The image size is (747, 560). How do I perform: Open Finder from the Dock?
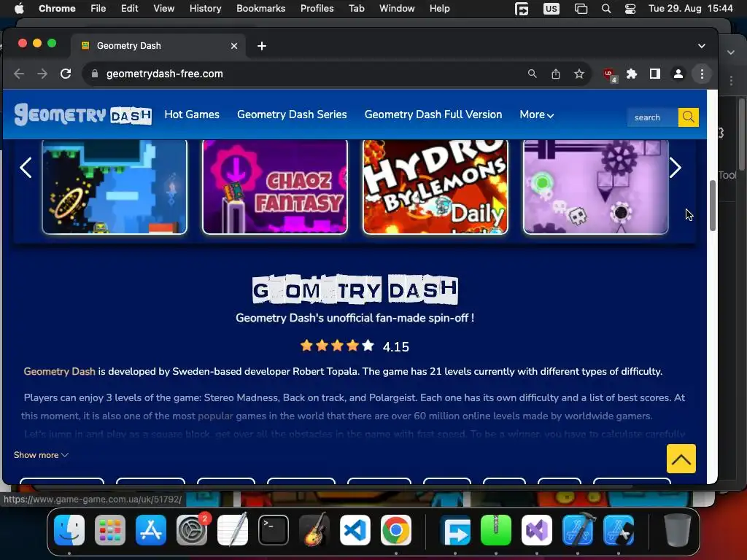(x=69, y=530)
